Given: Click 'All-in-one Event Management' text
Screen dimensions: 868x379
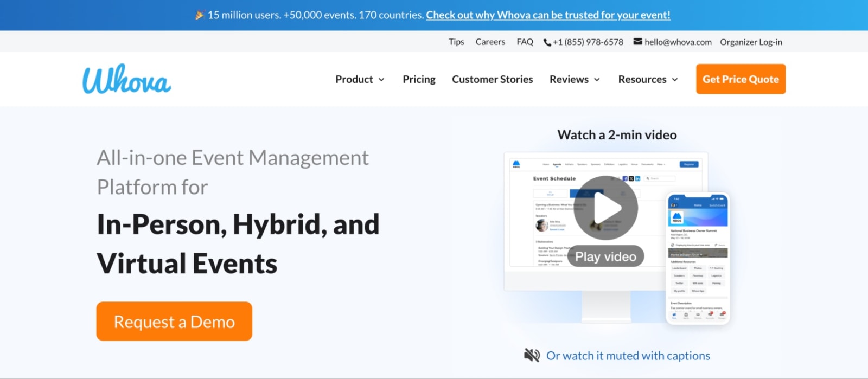Looking at the screenshot, I should click(x=233, y=158).
